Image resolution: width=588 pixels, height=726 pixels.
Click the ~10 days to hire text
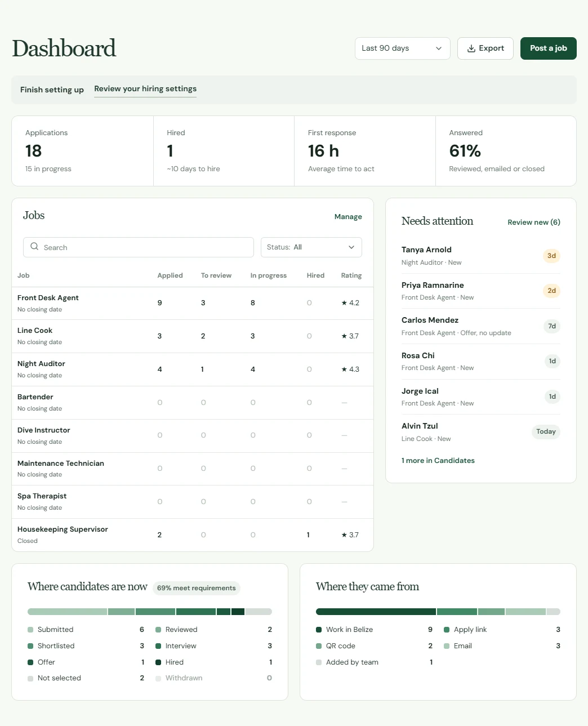pyautogui.click(x=193, y=169)
